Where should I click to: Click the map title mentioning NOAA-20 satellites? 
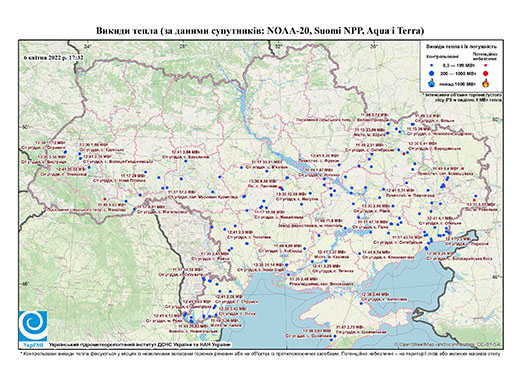[x=260, y=31]
